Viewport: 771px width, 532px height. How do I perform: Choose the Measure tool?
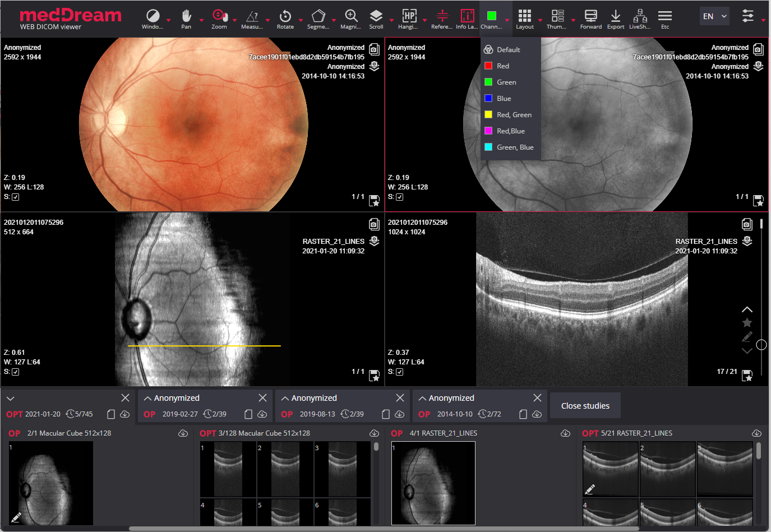[252, 18]
